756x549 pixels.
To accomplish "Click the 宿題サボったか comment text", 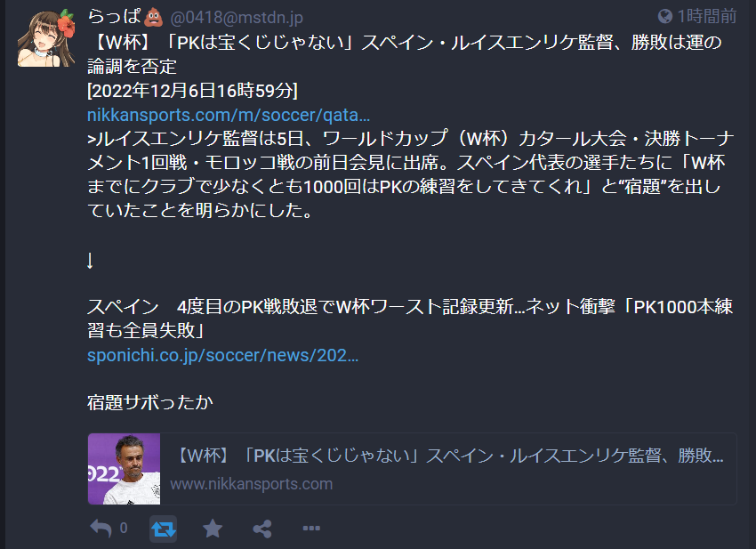I will 150,402.
